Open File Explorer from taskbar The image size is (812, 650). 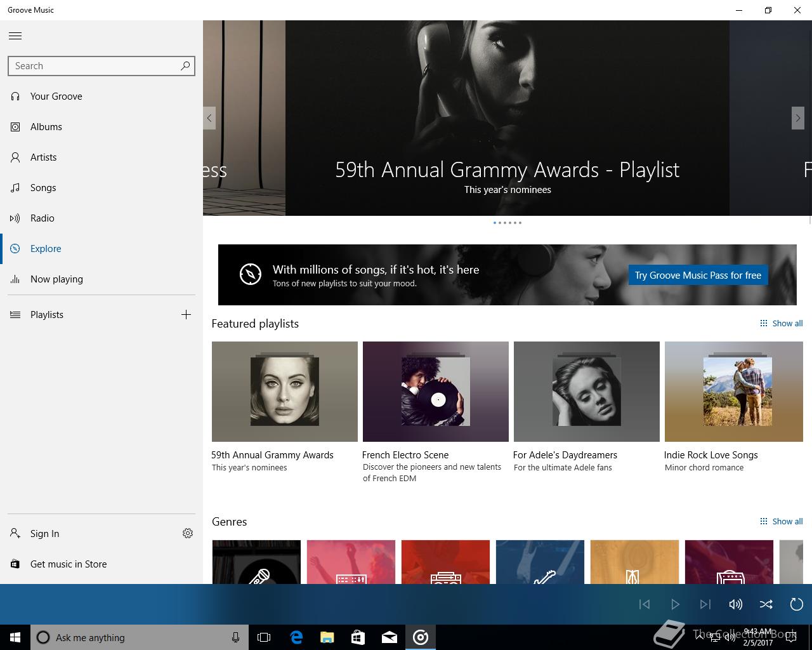[x=327, y=637]
